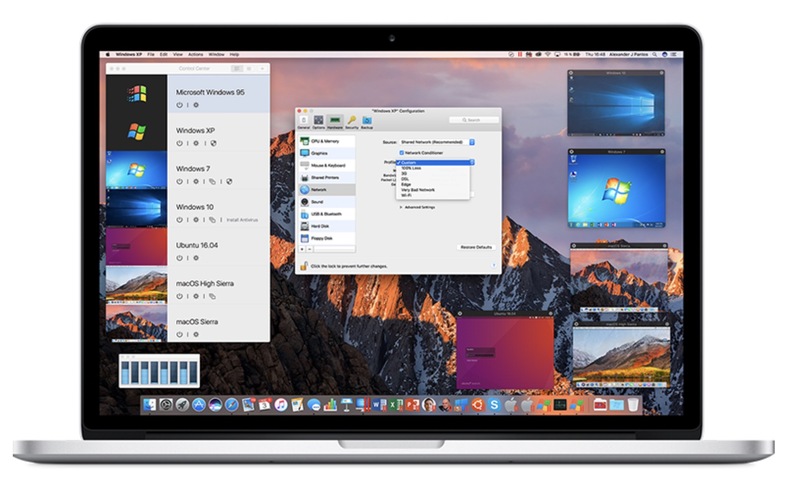This screenshot has width=800, height=494.
Task: Open gear settings for Windows 10
Action: click(x=196, y=220)
